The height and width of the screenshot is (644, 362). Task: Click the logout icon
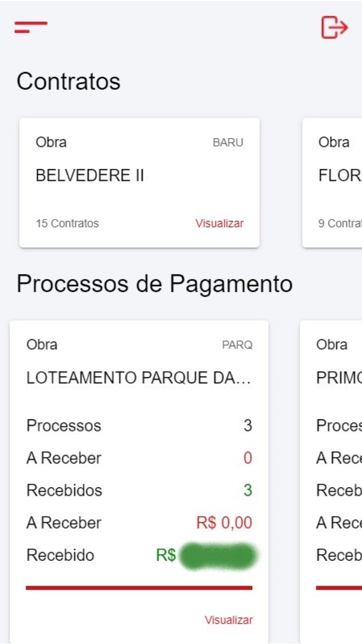click(334, 27)
